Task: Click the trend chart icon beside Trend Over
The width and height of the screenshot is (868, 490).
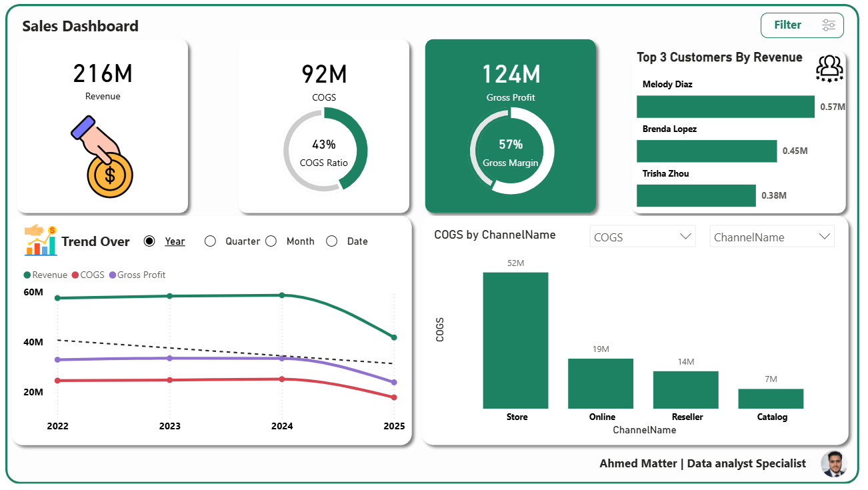Action: [41, 240]
